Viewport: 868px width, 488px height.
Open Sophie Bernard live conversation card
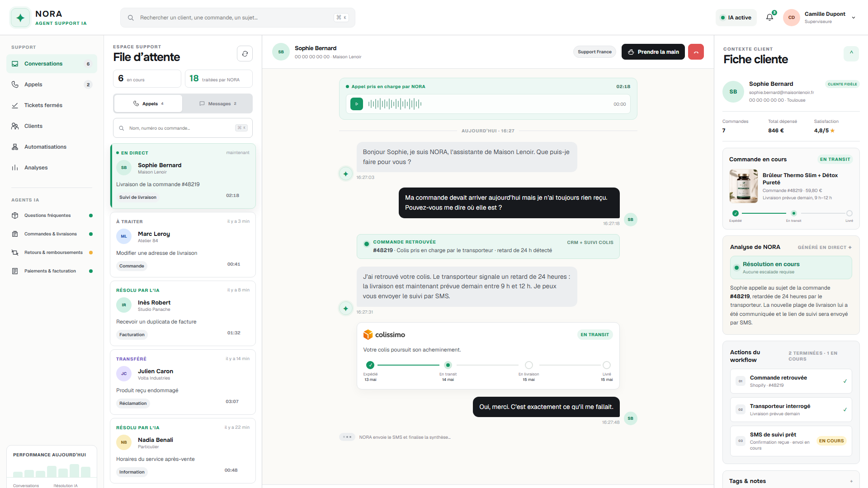183,176
